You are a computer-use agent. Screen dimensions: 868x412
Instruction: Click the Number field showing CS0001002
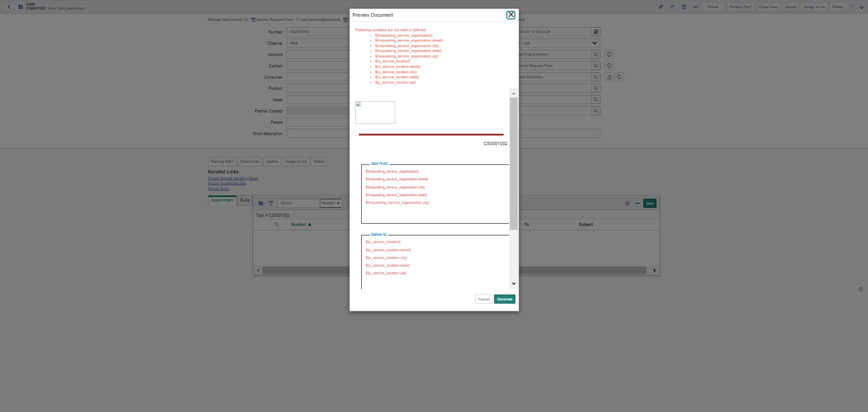(x=318, y=32)
